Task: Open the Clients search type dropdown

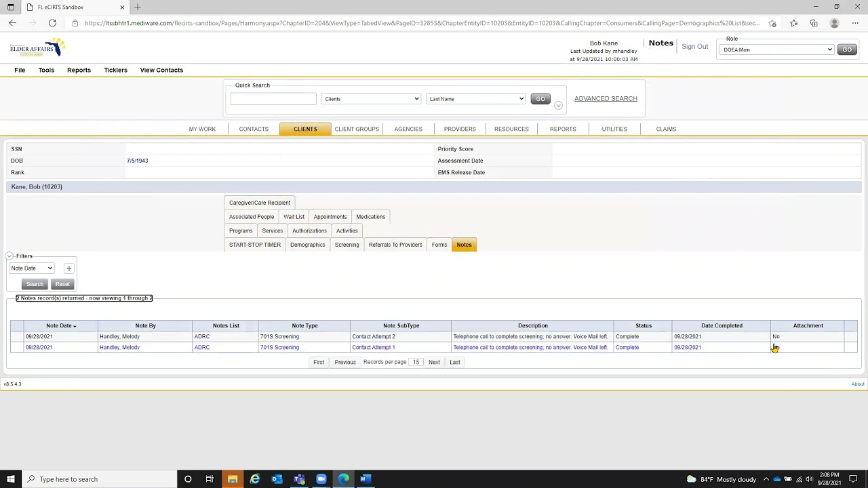Action: click(x=370, y=99)
